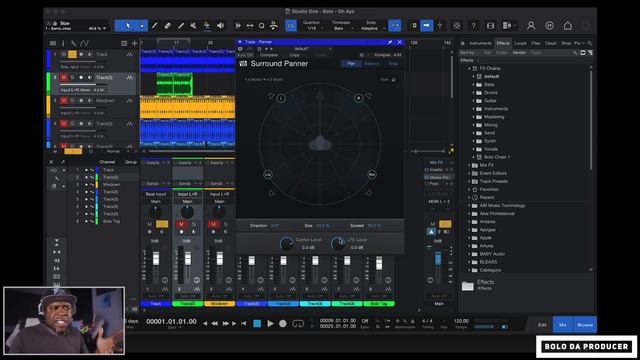640x360 pixels.
Task: Expand the Antares vendor folder
Action: pyautogui.click(x=469, y=222)
